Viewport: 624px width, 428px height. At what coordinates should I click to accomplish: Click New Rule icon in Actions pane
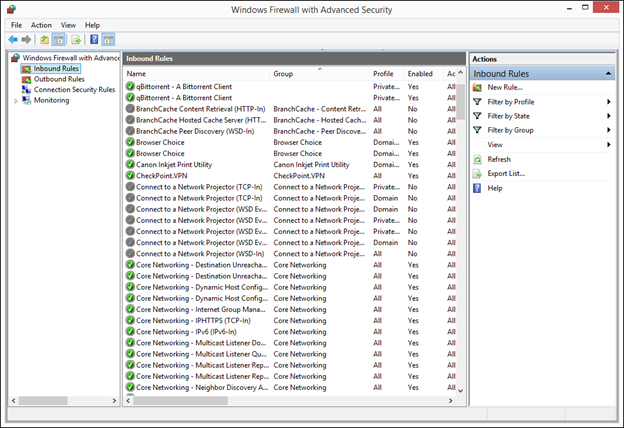477,88
